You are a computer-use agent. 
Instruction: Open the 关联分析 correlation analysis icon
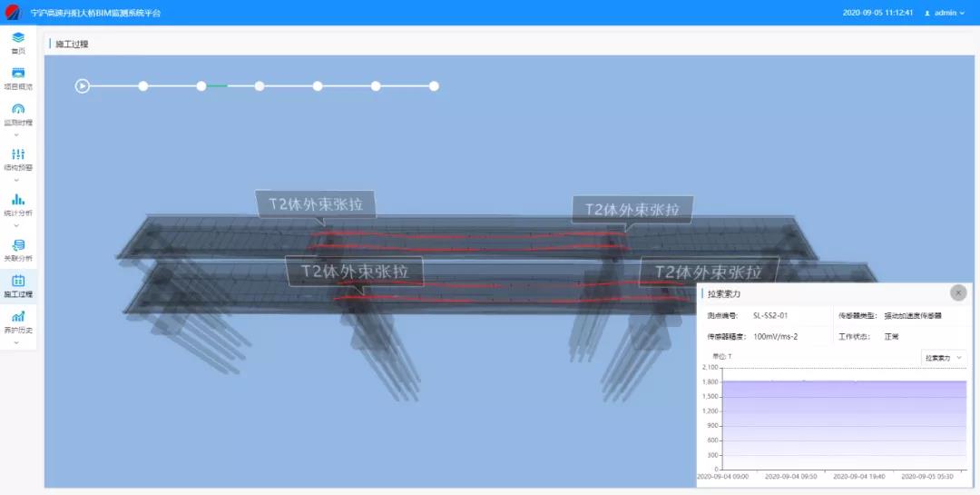pos(18,245)
